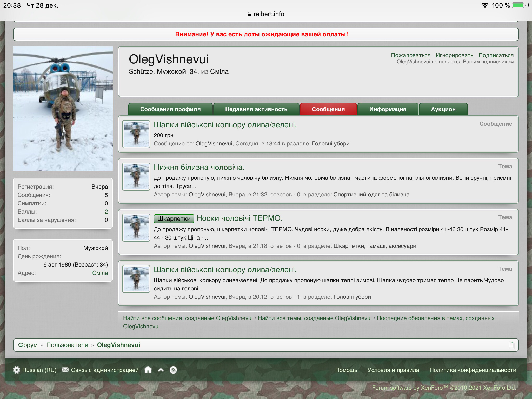The height and width of the screenshot is (399, 532).
Task: Switch to Сообщения профиля tab
Action: click(x=170, y=109)
